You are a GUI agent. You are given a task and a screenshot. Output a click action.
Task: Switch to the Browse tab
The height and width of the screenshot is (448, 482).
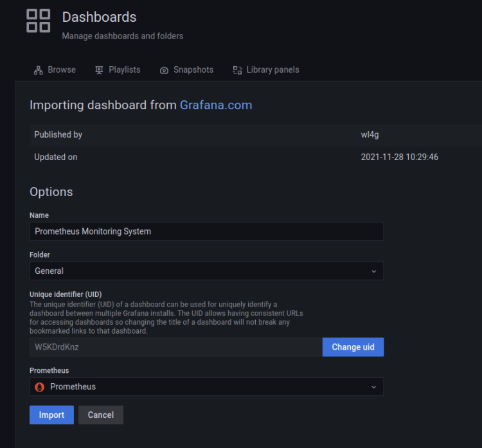coord(61,69)
